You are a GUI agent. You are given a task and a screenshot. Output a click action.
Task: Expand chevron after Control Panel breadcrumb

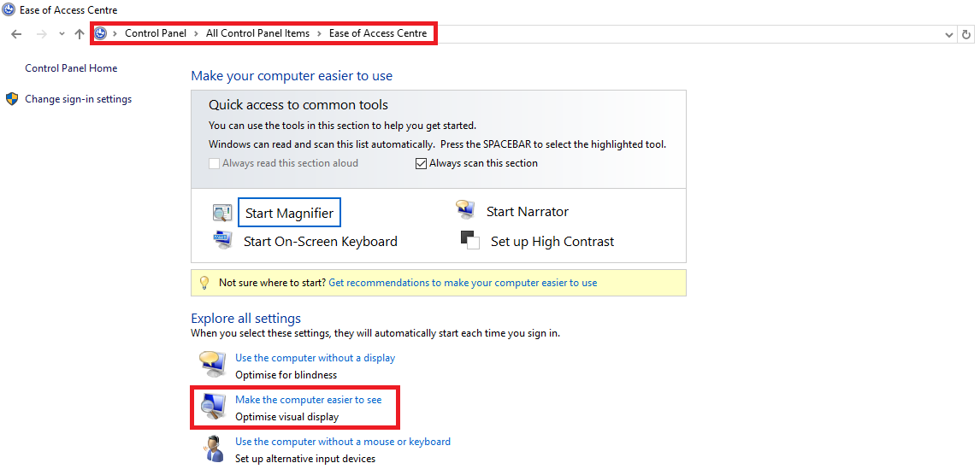(x=196, y=33)
